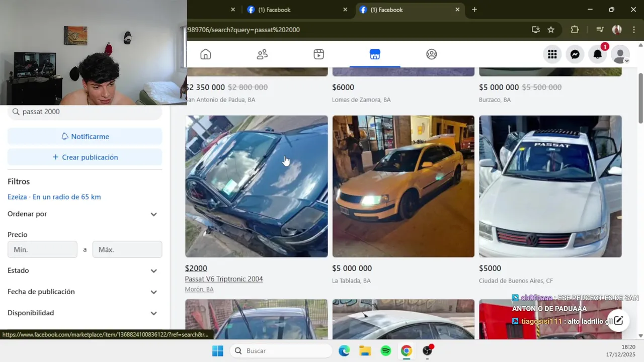Select the rightmost active Facebook tab

[x=407, y=10]
